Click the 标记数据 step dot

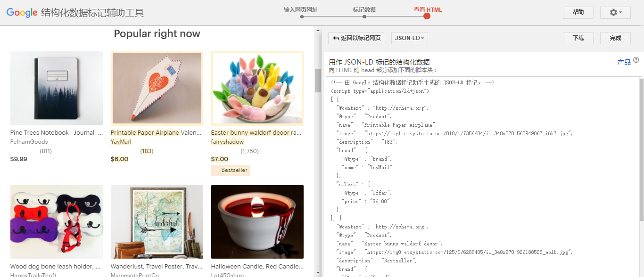pyautogui.click(x=364, y=17)
